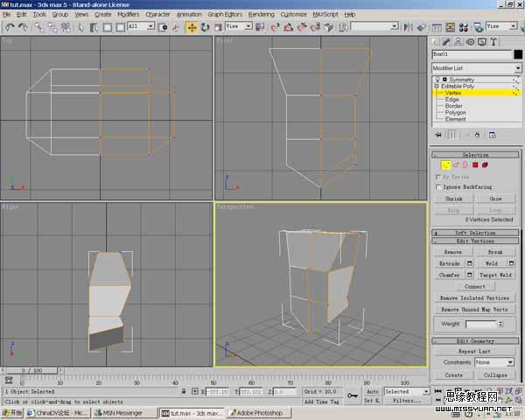Click Pin Stack icon below modifier stack
This screenshot has width=525, height=420.
[x=438, y=135]
